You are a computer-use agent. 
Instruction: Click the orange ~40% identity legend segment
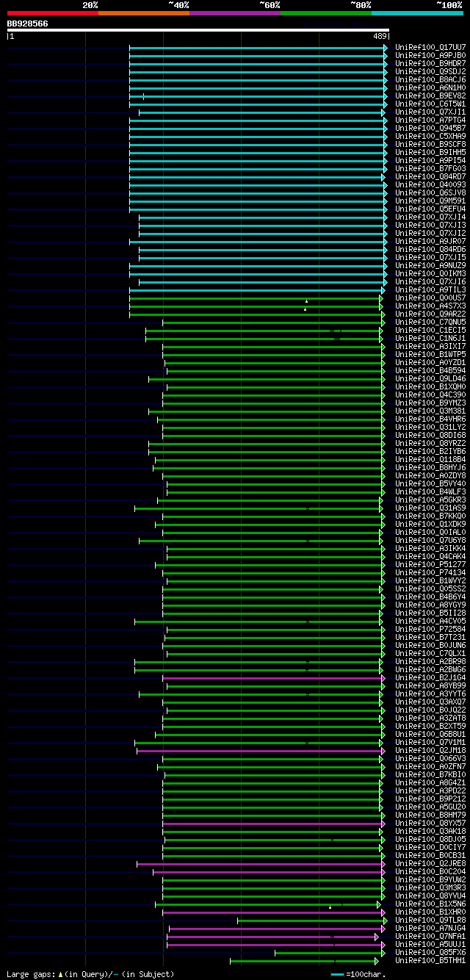pyautogui.click(x=144, y=13)
